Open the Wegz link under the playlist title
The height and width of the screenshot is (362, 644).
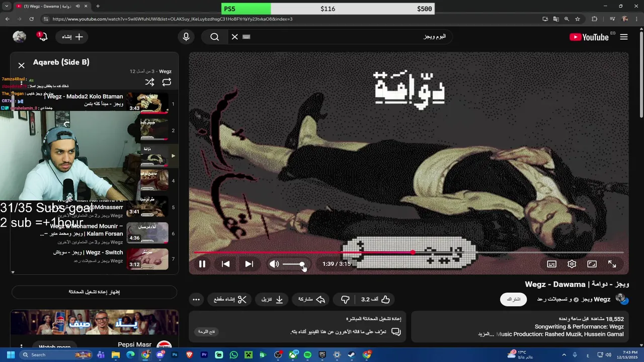pyautogui.click(x=165, y=71)
